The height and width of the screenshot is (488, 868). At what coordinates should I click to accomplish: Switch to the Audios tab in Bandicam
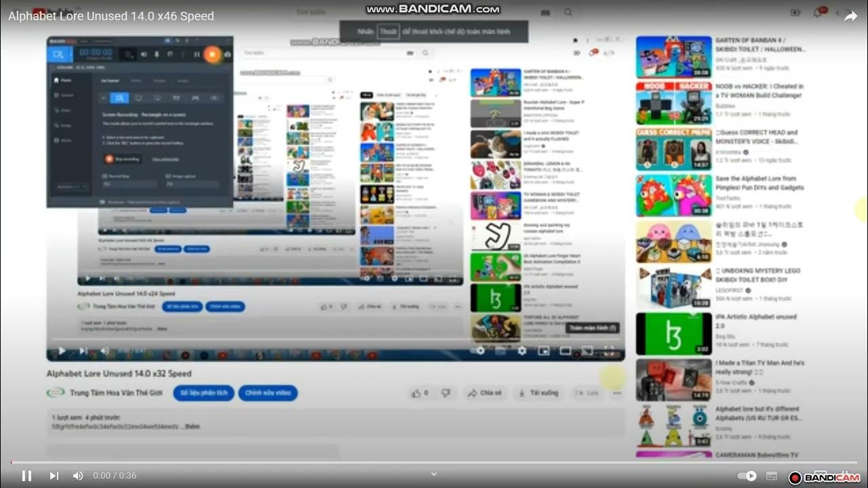coord(182,80)
